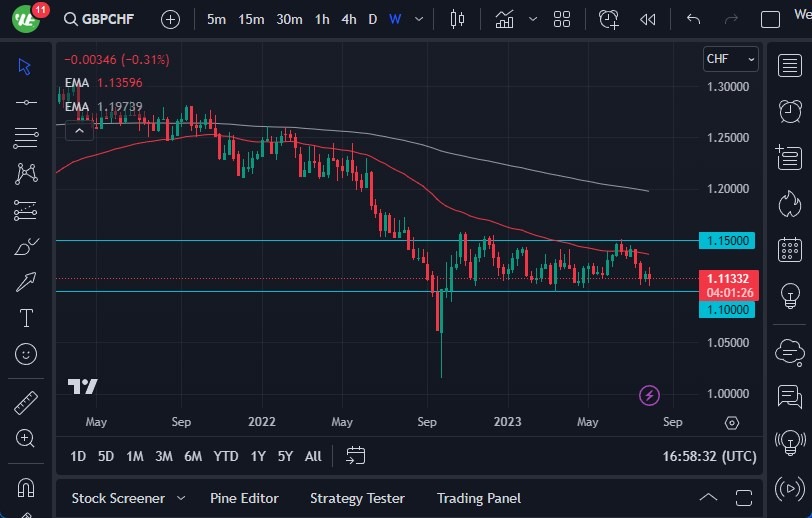Open the CHF currency dropdown
This screenshot has width=812, height=518.
pos(730,59)
